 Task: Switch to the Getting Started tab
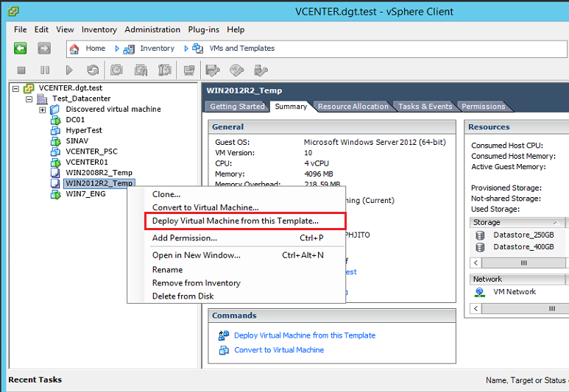coord(237,107)
